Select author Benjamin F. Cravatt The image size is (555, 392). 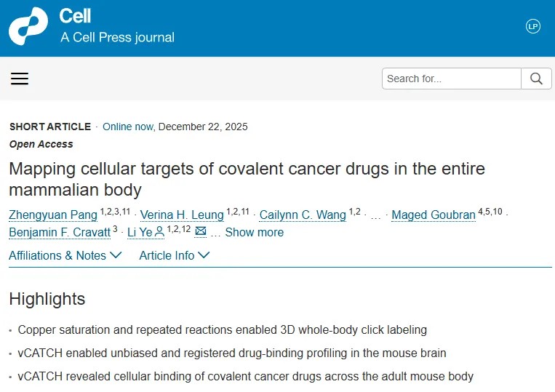[59, 233]
